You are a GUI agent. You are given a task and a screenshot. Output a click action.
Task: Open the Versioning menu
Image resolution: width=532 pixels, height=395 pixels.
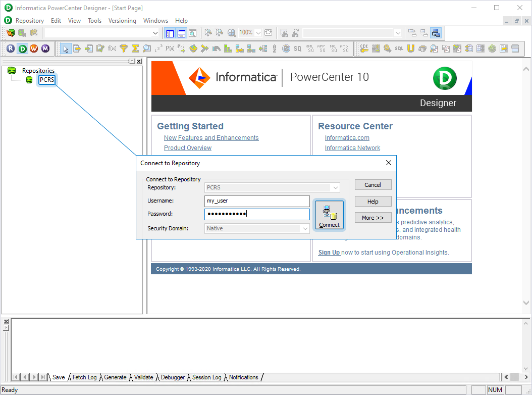point(122,21)
